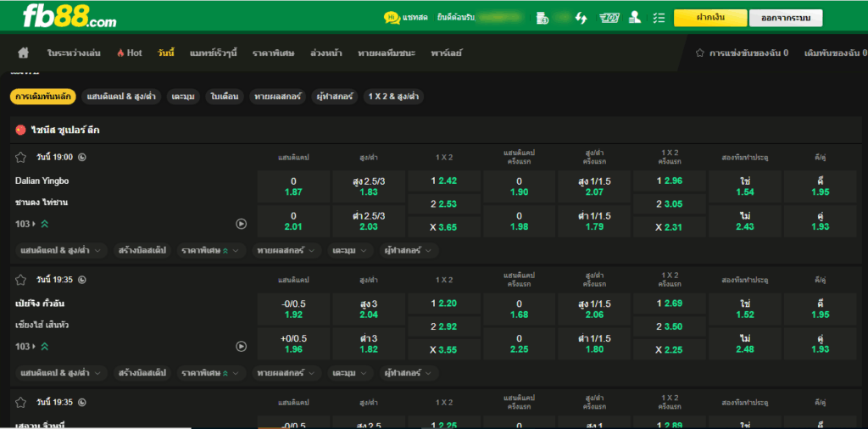Expand แฮนดิแคป & สูง/ต่ำ under second match
The image size is (868, 429).
click(61, 373)
